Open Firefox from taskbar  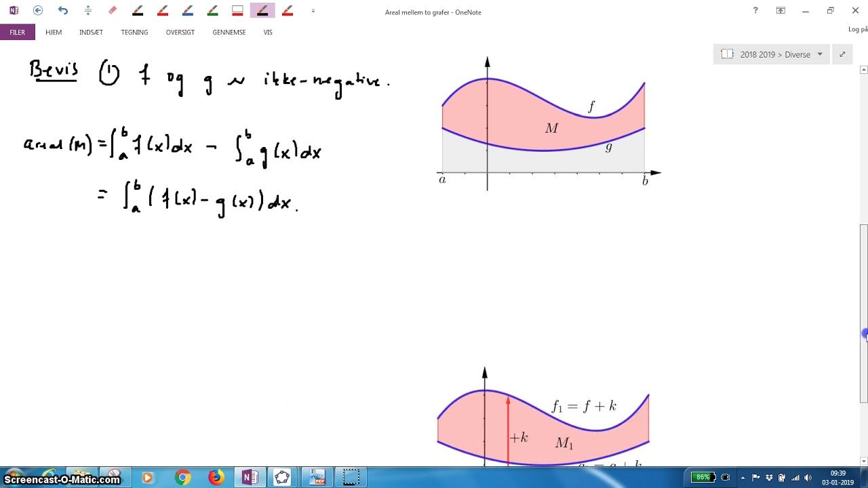[216, 478]
